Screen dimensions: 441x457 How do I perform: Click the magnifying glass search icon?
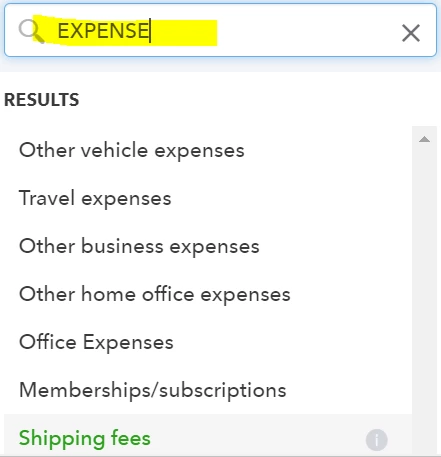coord(31,31)
